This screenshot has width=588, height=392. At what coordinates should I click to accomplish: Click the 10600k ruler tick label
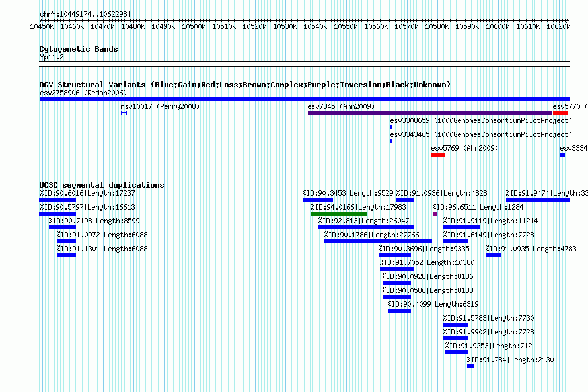497,26
